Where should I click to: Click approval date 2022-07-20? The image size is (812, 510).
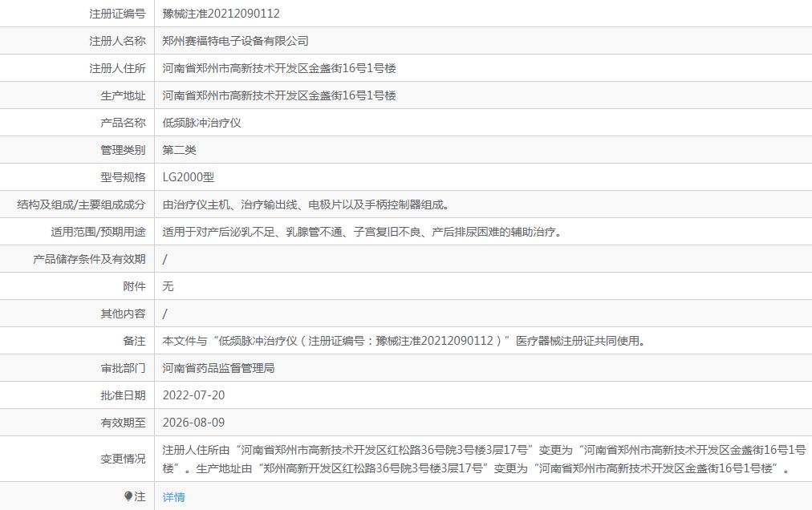(193, 395)
